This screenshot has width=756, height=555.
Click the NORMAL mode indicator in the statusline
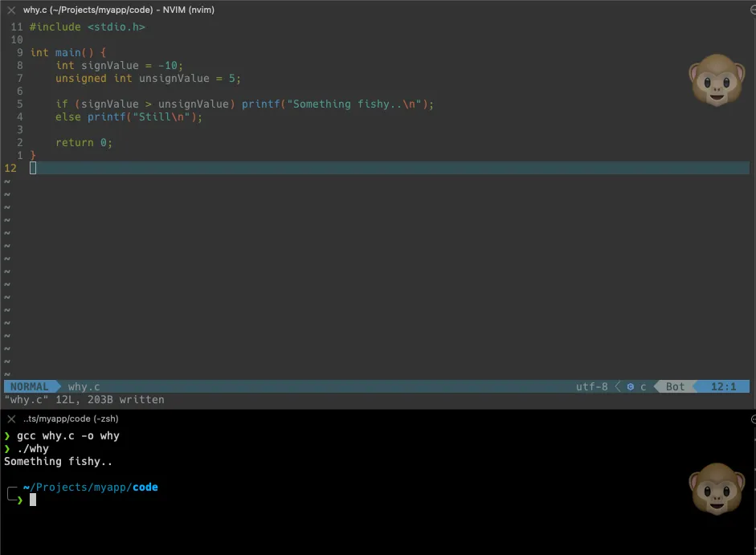click(x=29, y=387)
